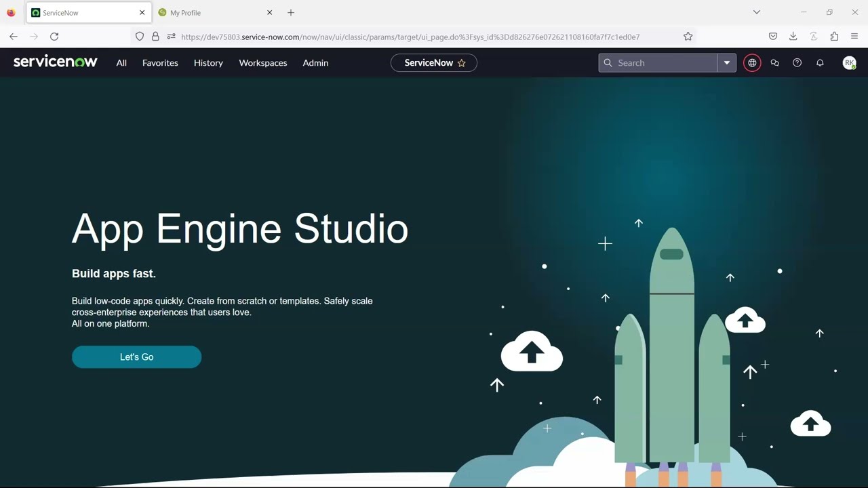Open a new browser tab

coord(291,12)
